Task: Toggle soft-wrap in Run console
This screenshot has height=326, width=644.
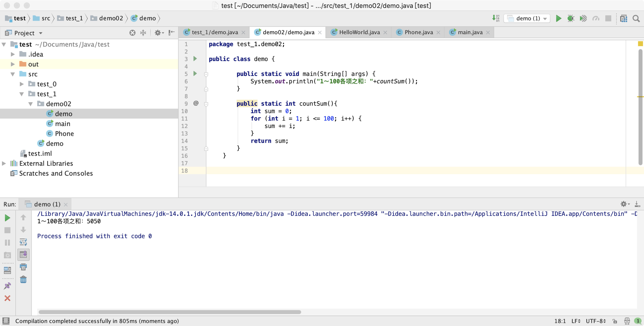Action: (x=23, y=242)
